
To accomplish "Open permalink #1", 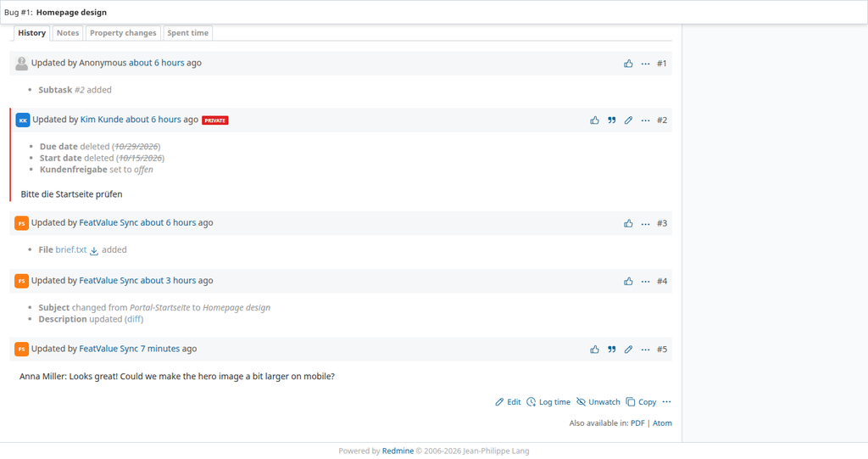I will 662,63.
